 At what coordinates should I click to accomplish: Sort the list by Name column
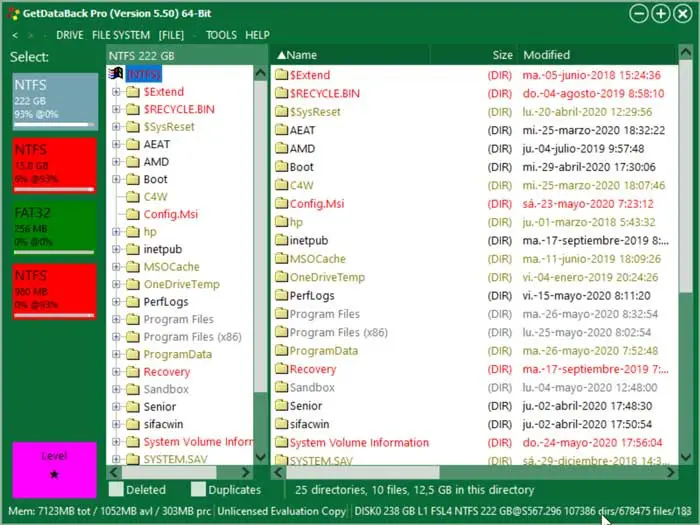coord(350,55)
